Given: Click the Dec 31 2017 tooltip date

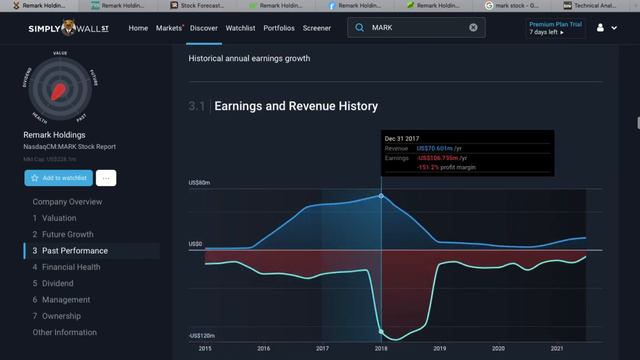Looking at the screenshot, I should pos(402,139).
